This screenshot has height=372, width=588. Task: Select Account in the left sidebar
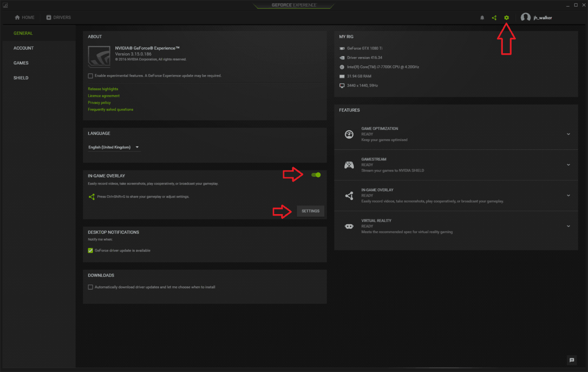(24, 48)
